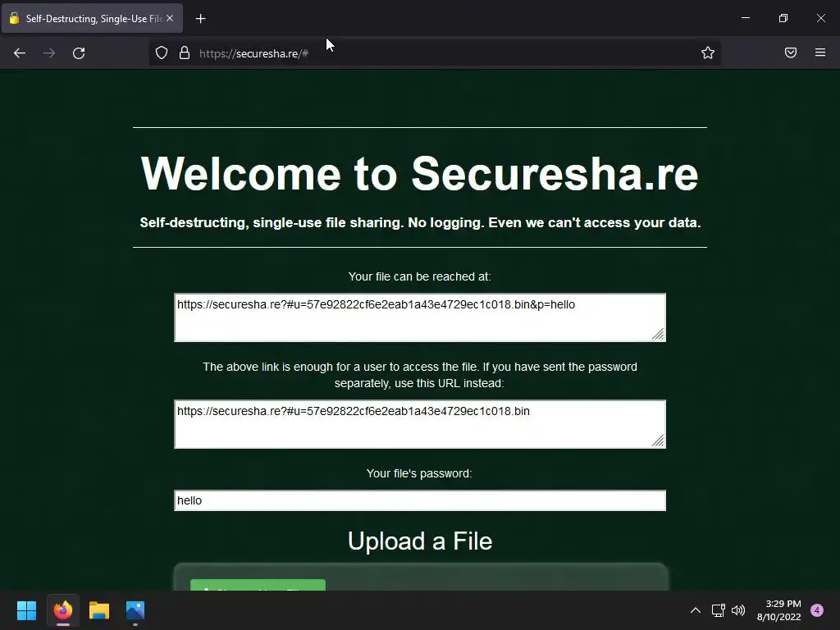Viewport: 840px width, 630px height.
Task: Show hidden system tray icons
Action: 696,610
